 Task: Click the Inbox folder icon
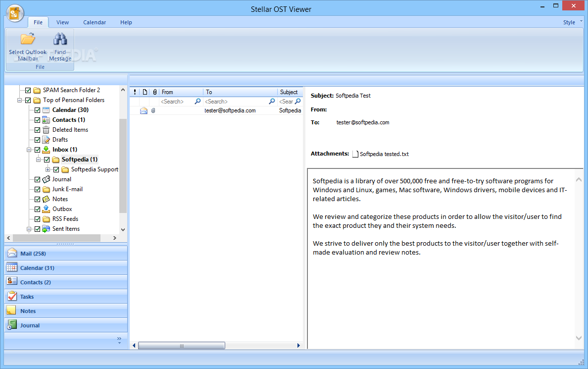pos(46,150)
